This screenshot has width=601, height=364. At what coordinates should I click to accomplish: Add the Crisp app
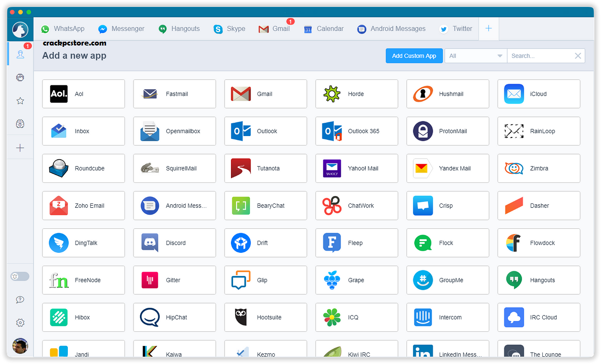(448, 206)
